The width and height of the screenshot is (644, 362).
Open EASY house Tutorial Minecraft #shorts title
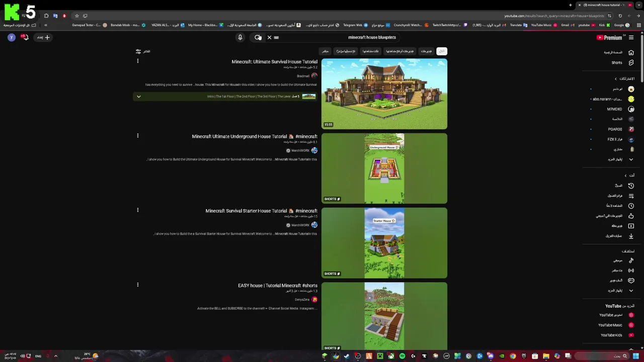278,286
